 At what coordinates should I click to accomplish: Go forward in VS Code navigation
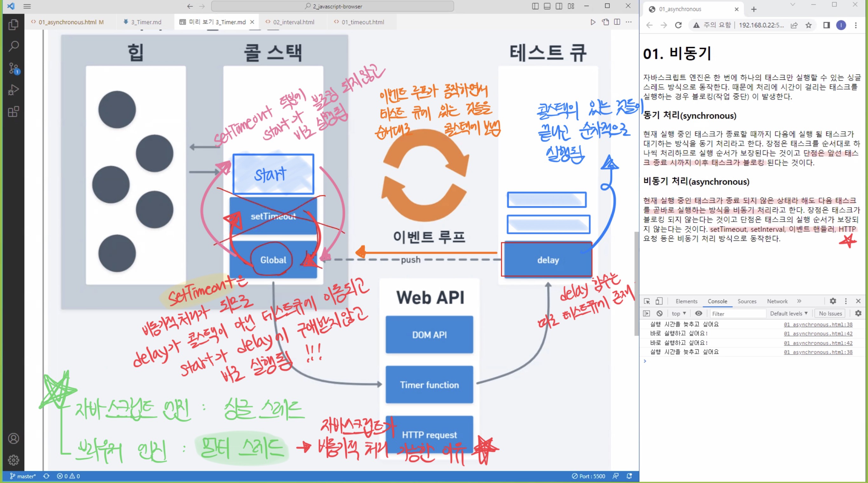point(202,6)
